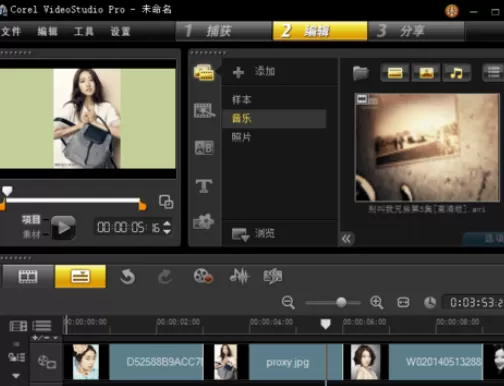Toggle show audio files filter
Screen dimensions: 504x386
(457, 73)
